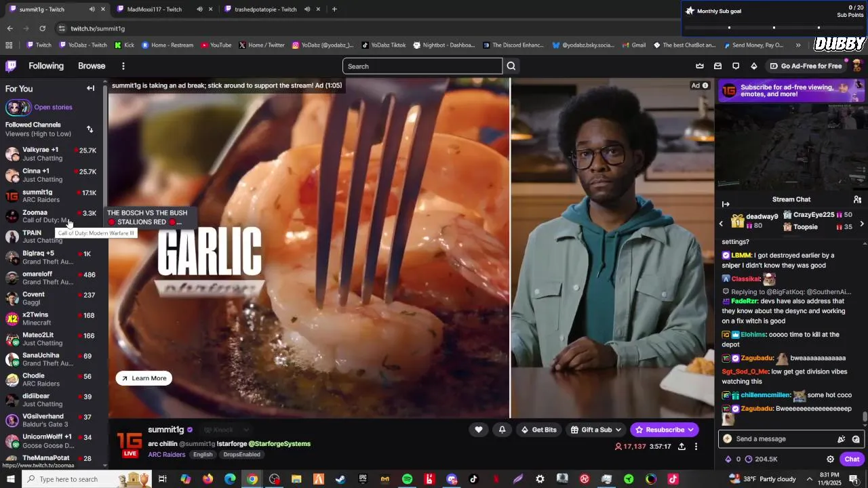
Task: Expand the Resubscribe dropdown
Action: 690,430
